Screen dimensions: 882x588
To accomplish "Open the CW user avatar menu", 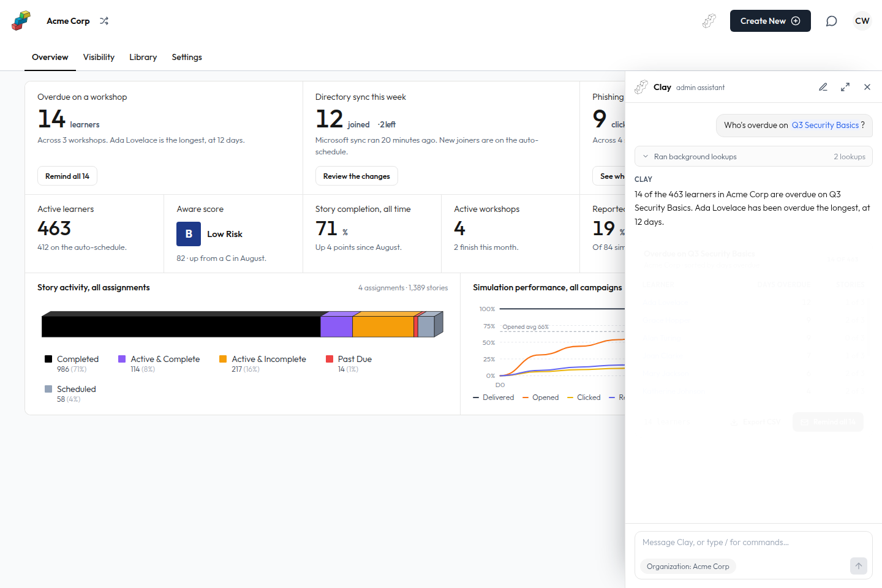I will (x=862, y=21).
